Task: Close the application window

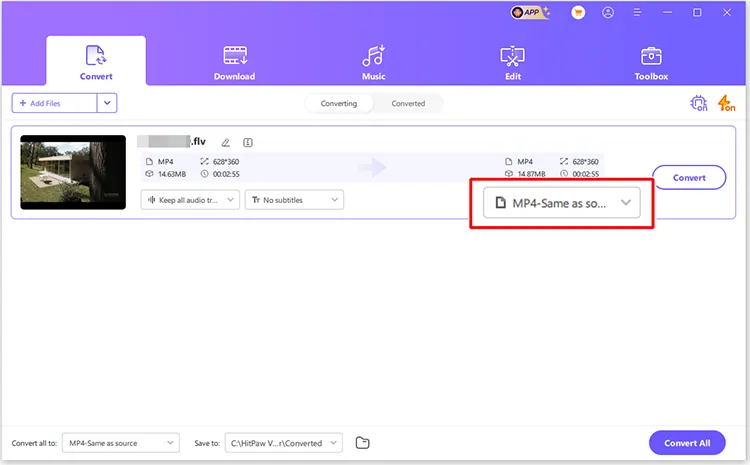Action: 727,12
